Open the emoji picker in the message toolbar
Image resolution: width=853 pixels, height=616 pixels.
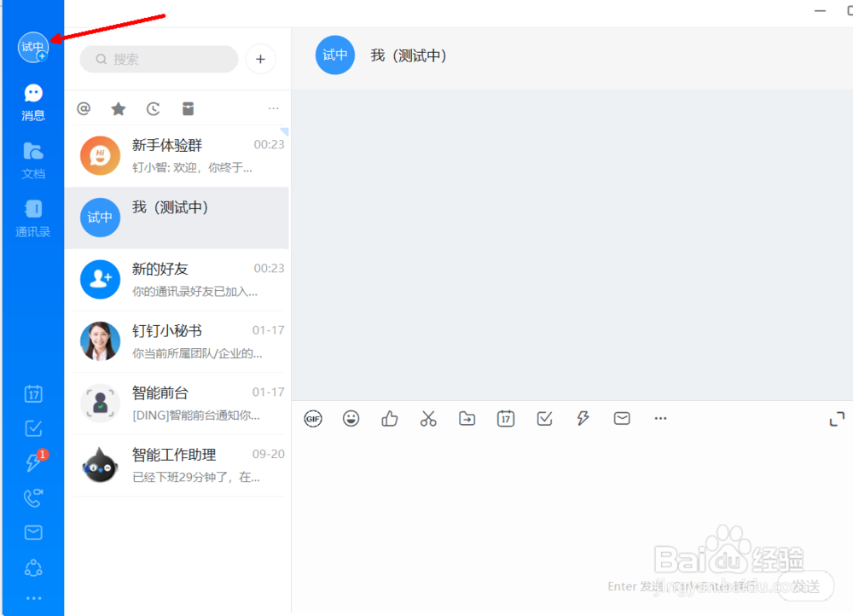351,418
